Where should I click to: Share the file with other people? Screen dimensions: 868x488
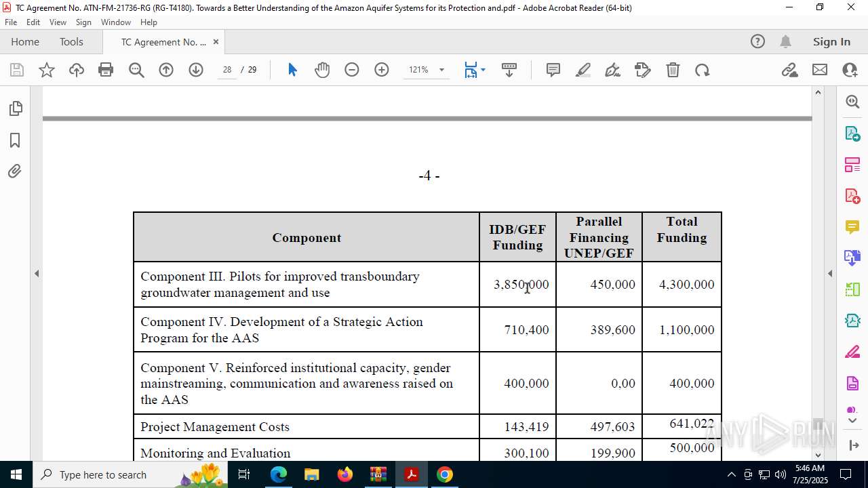pos(850,70)
